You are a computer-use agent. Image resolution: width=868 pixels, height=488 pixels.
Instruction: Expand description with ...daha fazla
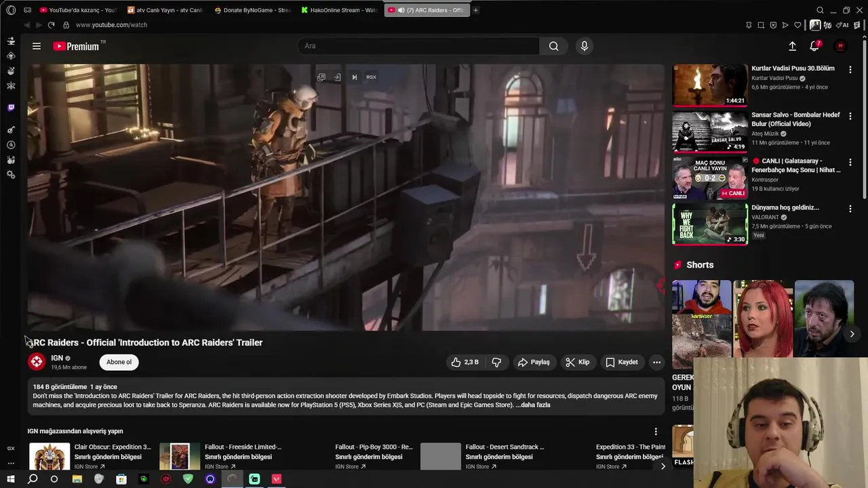[533, 405]
